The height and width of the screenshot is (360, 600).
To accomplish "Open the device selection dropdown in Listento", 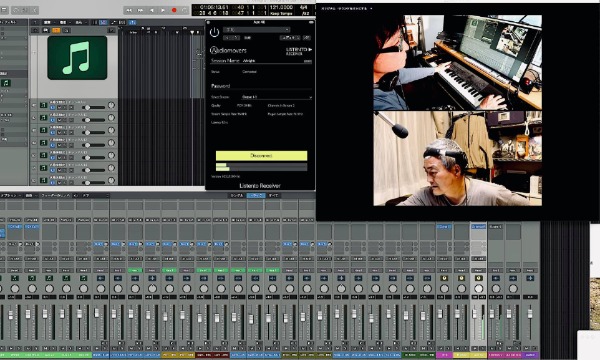I will pyautogui.click(x=277, y=97).
